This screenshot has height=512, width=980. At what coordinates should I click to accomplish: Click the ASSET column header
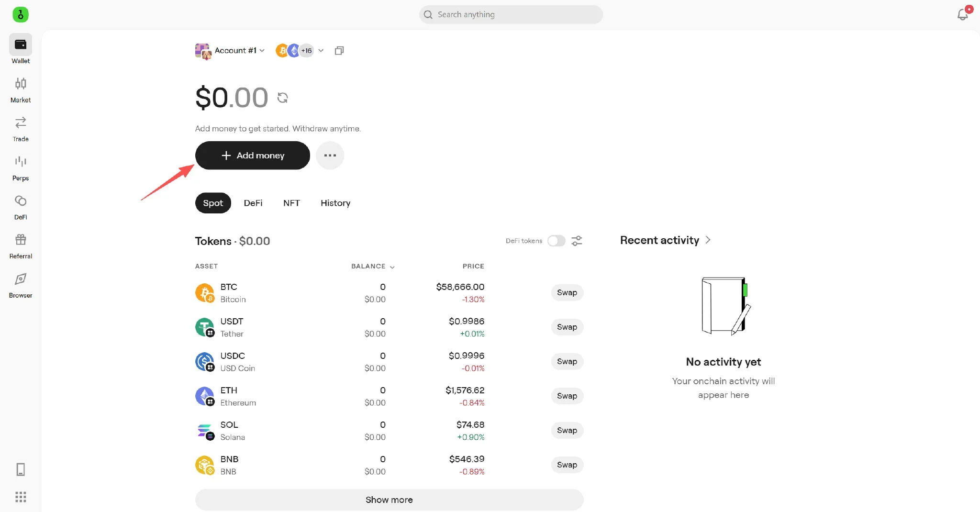point(206,266)
